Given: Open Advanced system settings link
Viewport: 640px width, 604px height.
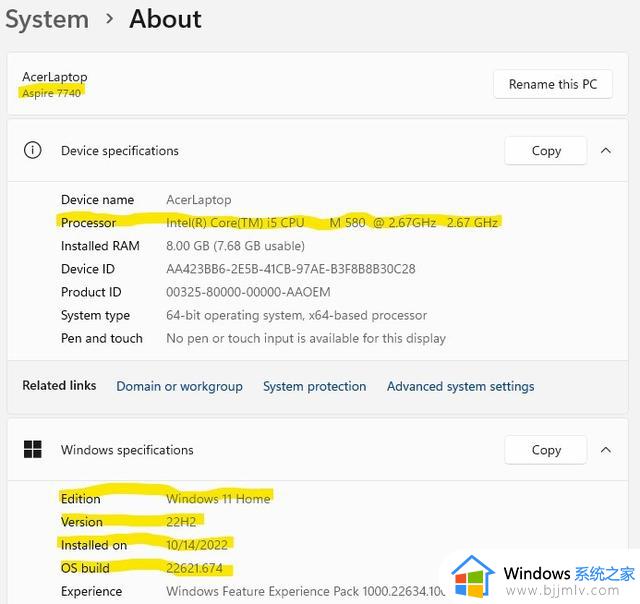Looking at the screenshot, I should coord(460,386).
